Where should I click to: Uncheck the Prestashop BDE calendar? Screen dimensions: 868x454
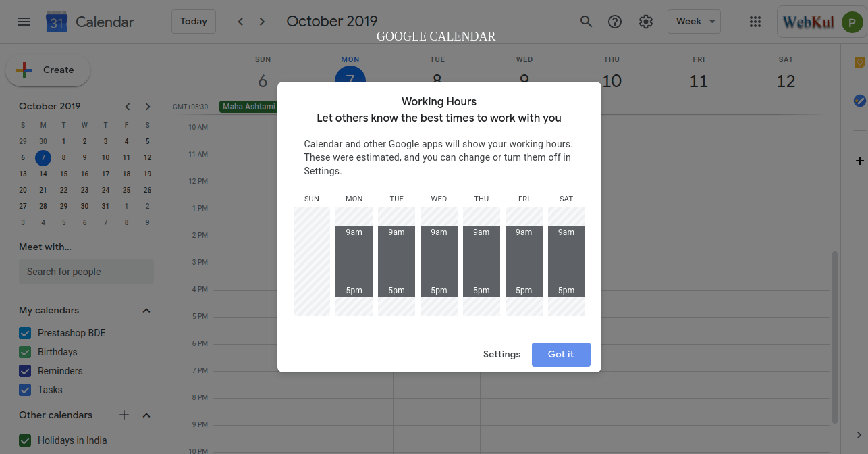pos(25,332)
